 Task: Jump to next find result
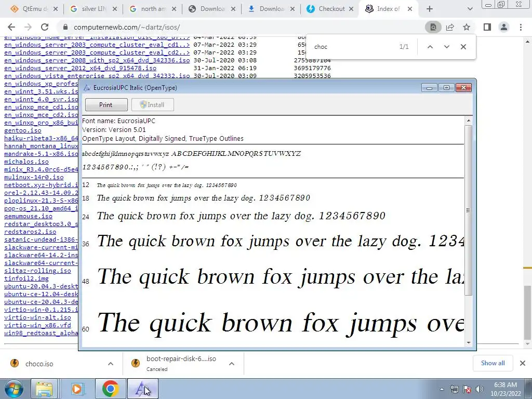point(446,47)
